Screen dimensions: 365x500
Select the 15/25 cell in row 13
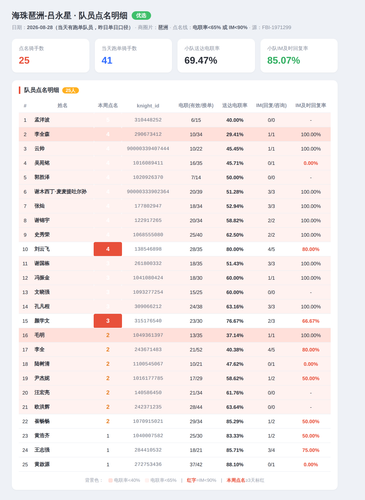pyautogui.click(x=196, y=292)
